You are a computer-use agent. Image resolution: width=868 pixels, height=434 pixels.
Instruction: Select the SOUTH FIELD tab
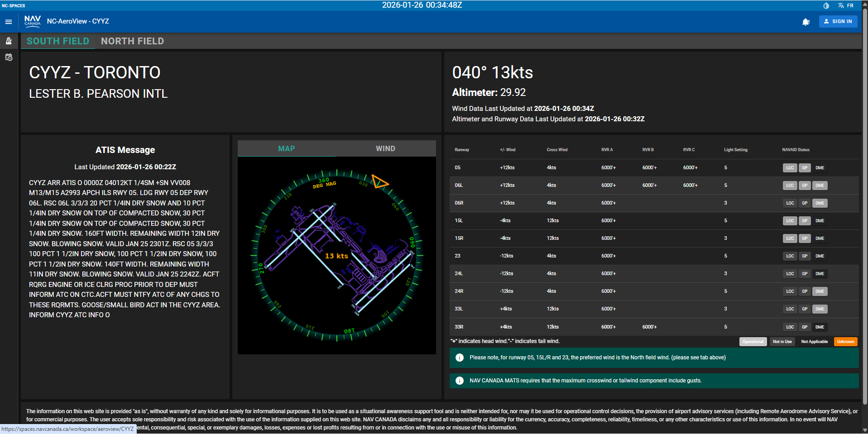(58, 41)
